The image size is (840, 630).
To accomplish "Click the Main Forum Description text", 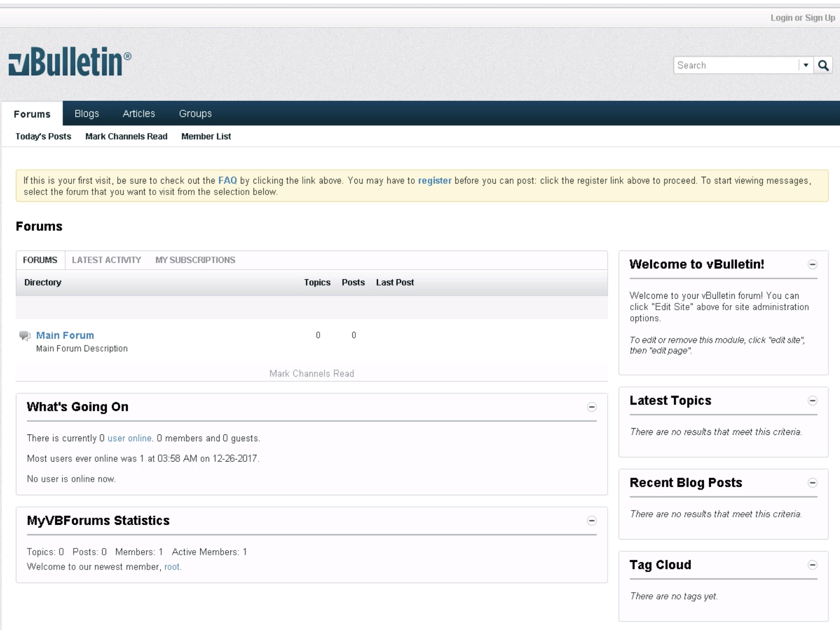I will click(82, 349).
